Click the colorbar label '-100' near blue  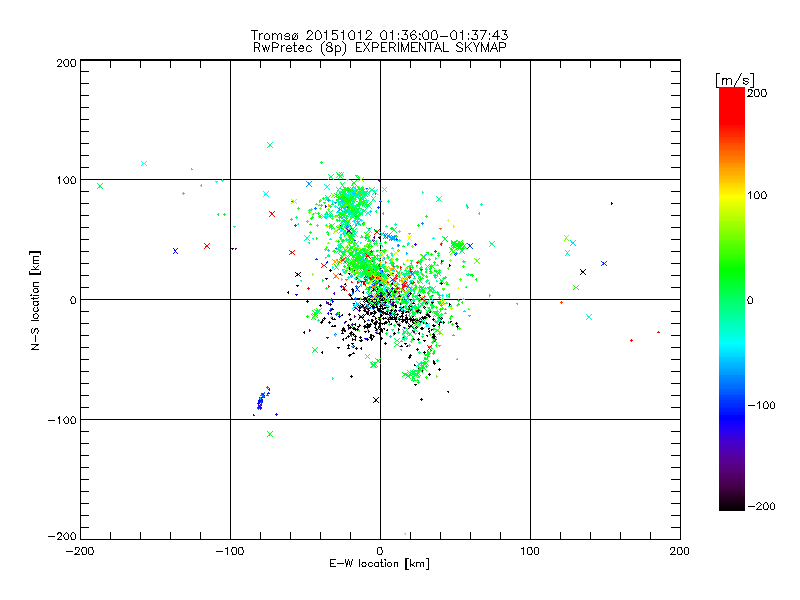pos(761,406)
